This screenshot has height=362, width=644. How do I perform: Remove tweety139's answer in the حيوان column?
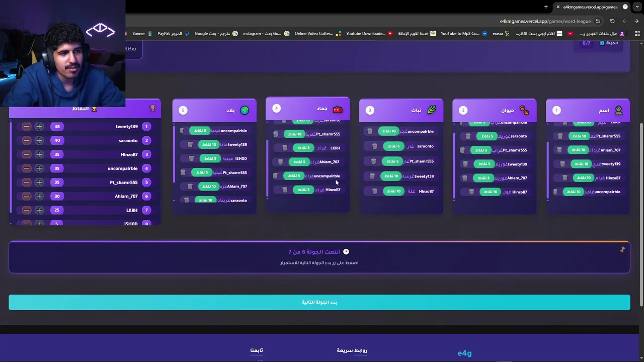(x=465, y=164)
